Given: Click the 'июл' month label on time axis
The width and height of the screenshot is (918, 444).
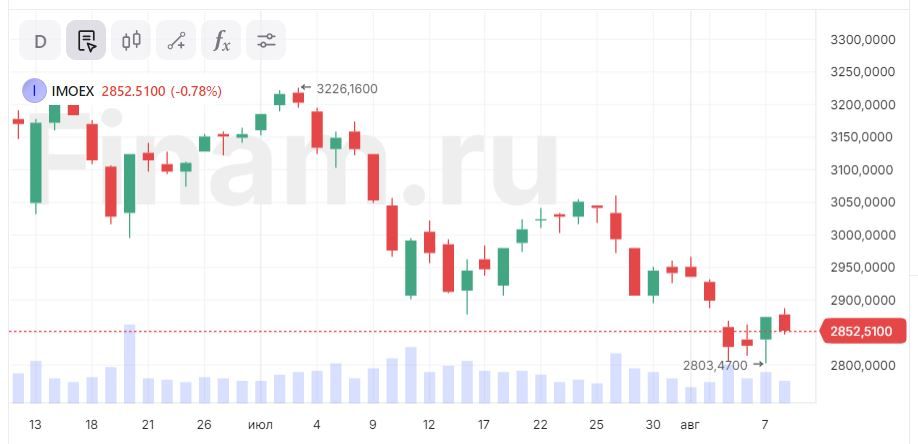Looking at the screenshot, I should pos(260,425).
